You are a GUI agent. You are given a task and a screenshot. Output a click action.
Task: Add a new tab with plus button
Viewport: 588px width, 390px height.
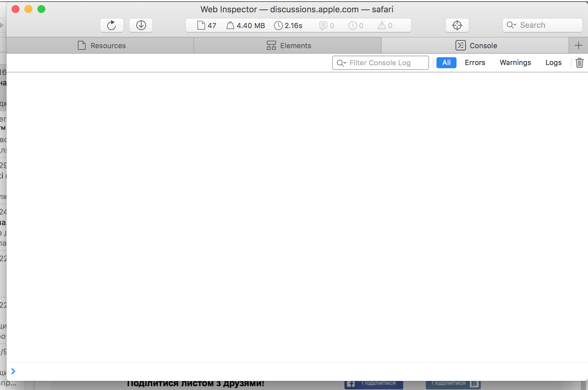(x=578, y=46)
